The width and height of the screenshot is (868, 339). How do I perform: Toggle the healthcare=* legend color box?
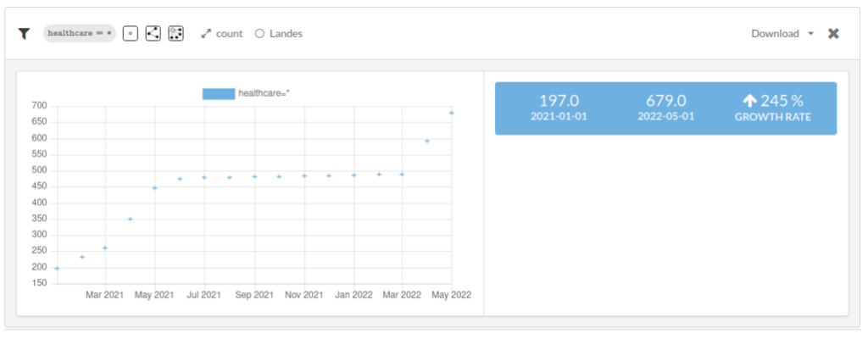(x=219, y=93)
